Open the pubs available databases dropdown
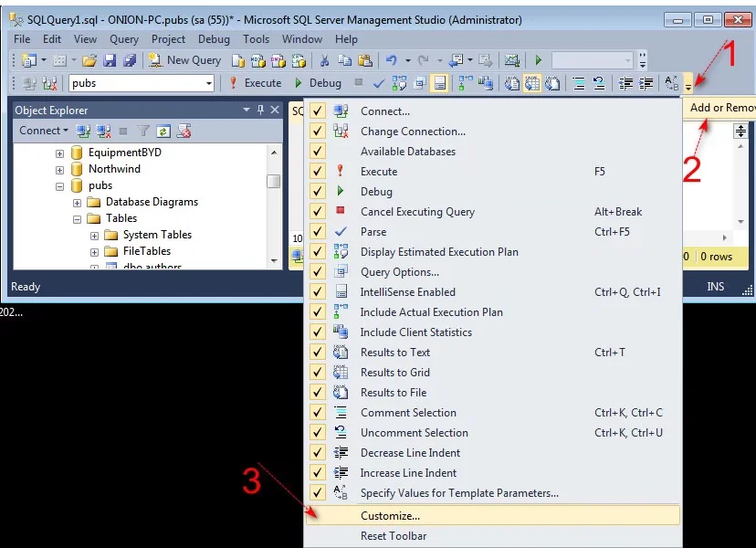Image resolution: width=756 pixels, height=548 pixels. coord(208,83)
